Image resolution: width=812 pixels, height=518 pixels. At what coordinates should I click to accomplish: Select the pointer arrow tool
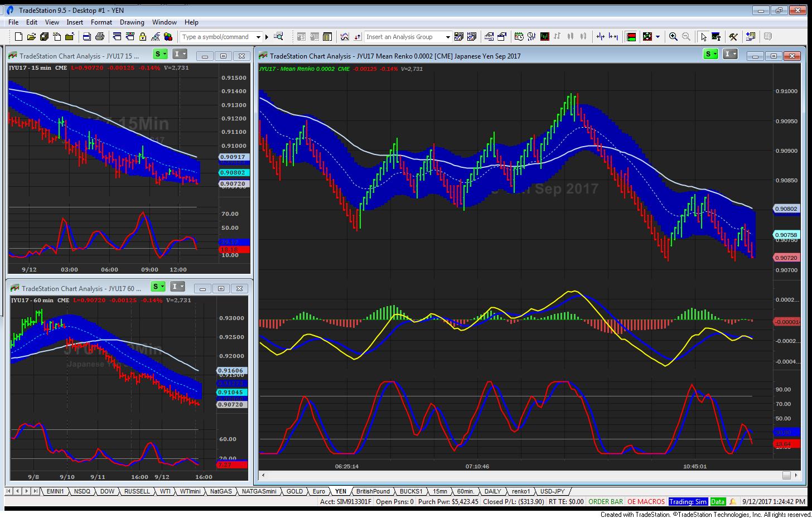tap(703, 37)
